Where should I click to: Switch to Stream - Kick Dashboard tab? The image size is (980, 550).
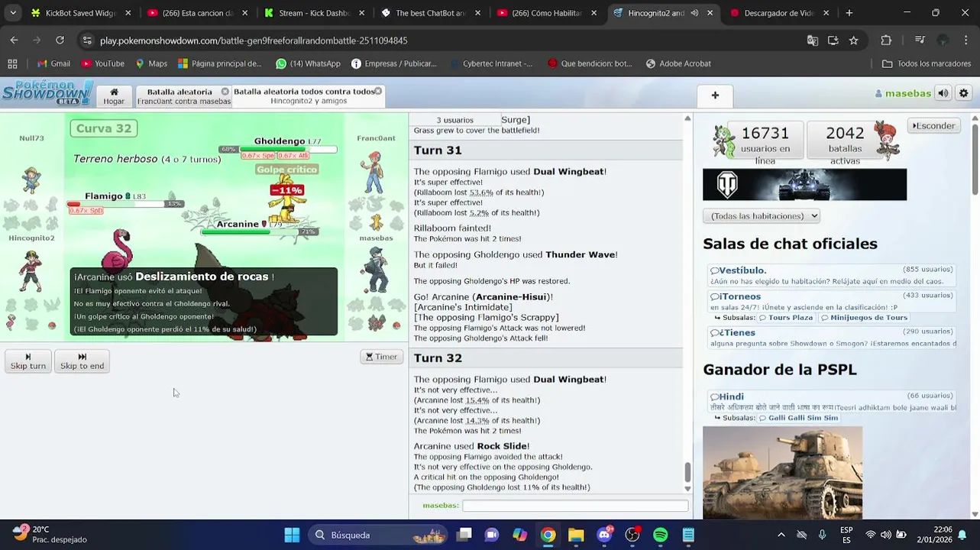(313, 13)
